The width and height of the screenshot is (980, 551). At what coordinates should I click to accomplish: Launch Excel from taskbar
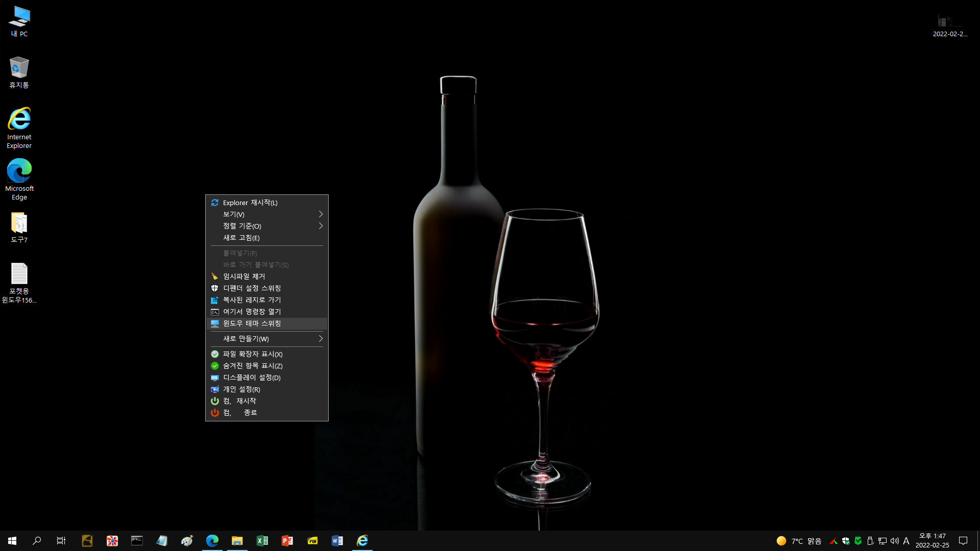pyautogui.click(x=262, y=541)
